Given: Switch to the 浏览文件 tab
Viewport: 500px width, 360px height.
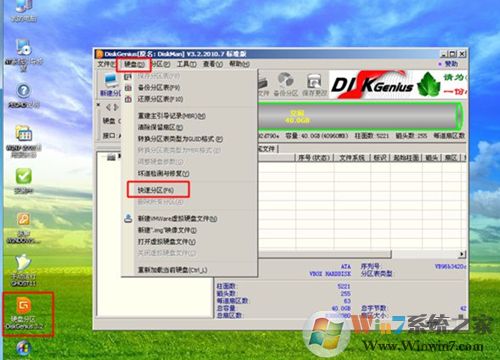Looking at the screenshot, I should (x=267, y=149).
